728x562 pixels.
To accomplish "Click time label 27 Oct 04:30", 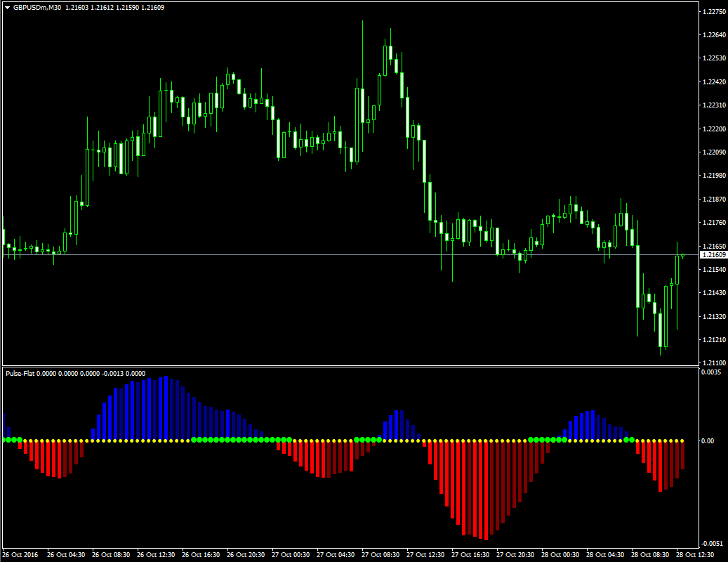I will point(336,554).
